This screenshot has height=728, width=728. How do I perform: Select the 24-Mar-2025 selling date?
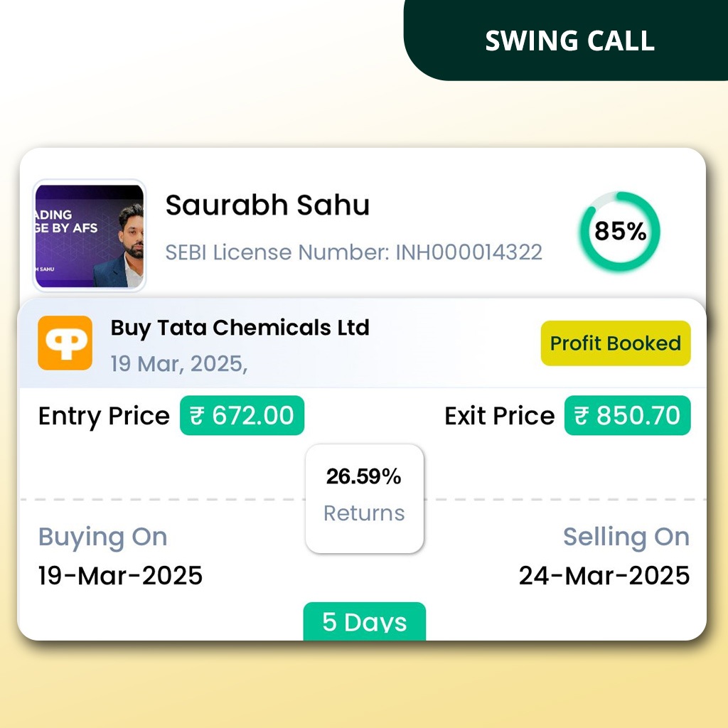pos(604,576)
